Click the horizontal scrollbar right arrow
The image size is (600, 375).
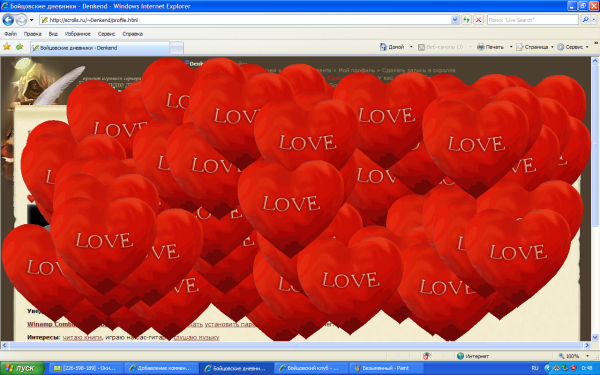[587, 345]
